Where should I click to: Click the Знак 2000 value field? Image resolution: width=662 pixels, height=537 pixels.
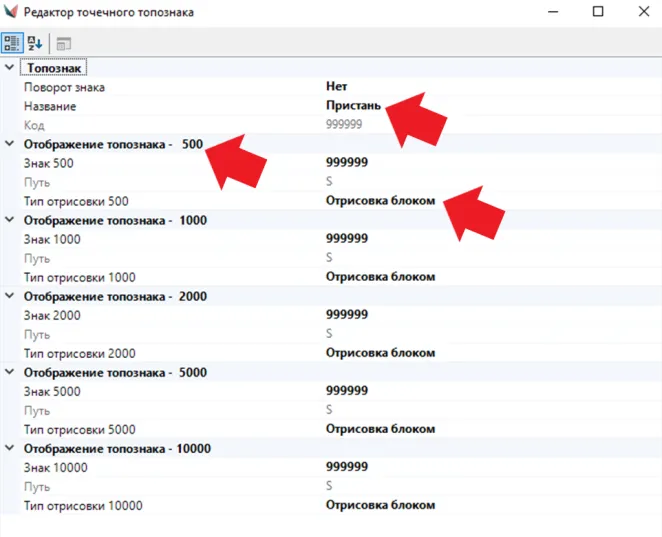click(x=347, y=315)
